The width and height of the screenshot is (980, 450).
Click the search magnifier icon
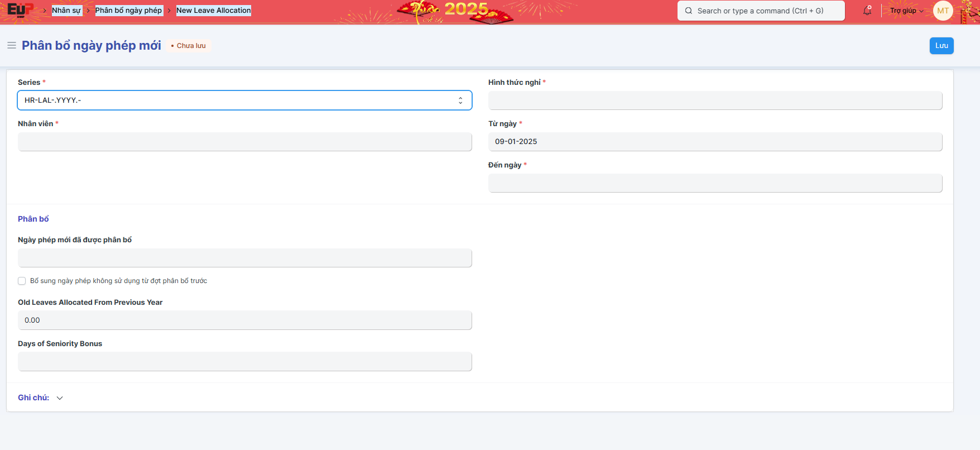[689, 11]
